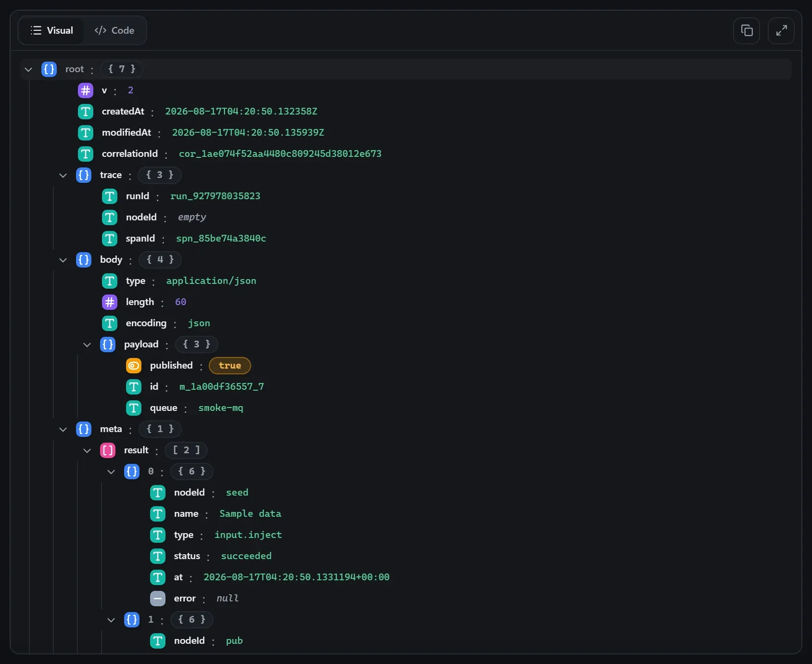Collapse the trace object chevron
The image size is (812, 664).
pos(63,175)
